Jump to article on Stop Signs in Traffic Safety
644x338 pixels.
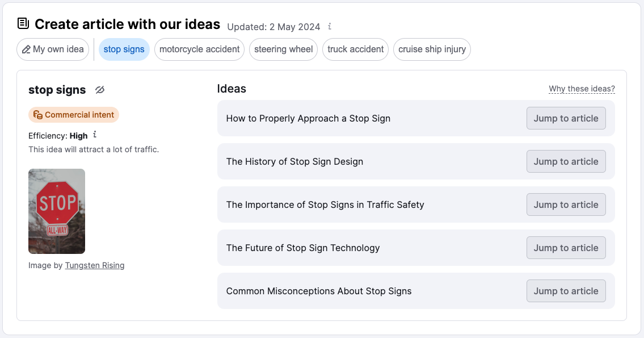pyautogui.click(x=566, y=205)
